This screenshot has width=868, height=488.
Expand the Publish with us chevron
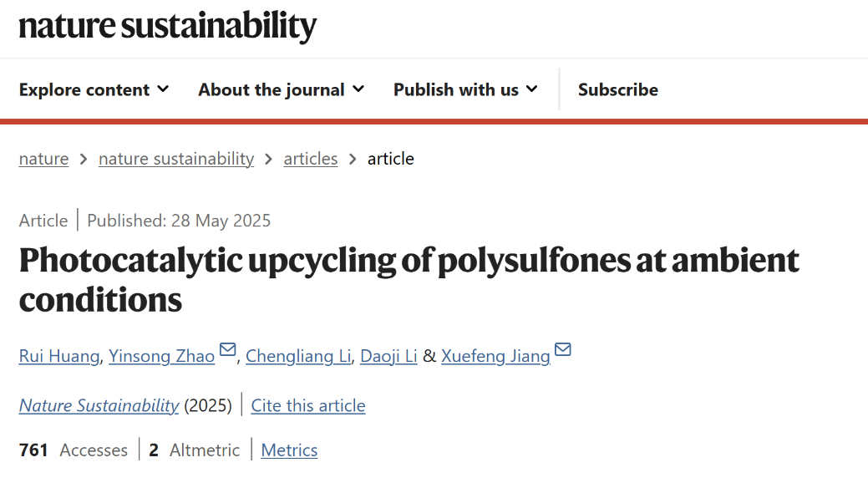(x=532, y=89)
